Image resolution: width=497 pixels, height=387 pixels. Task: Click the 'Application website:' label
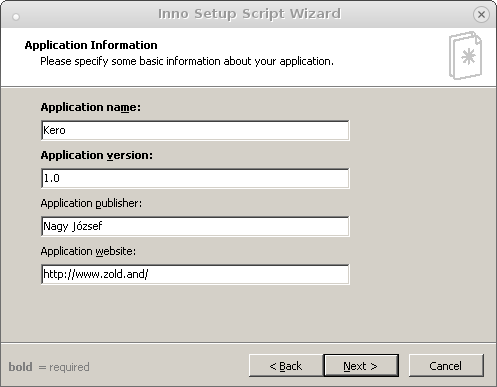(x=88, y=251)
